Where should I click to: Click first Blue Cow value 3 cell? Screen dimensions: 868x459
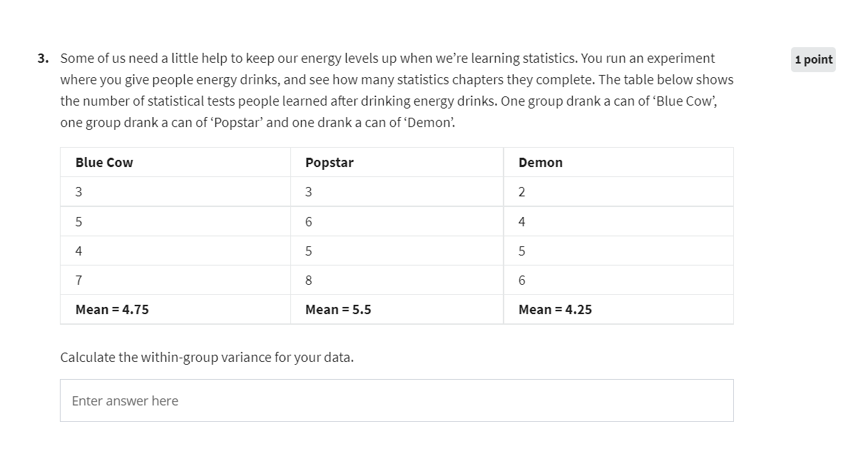coord(175,192)
